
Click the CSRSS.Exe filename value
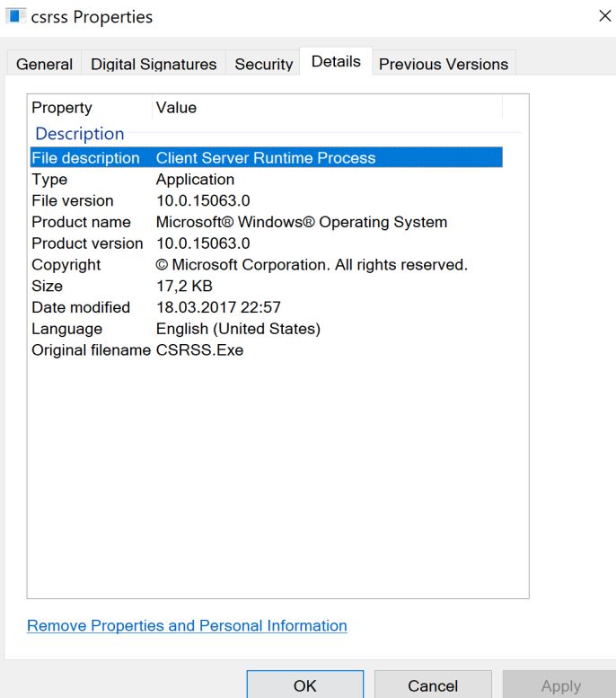tap(199, 350)
